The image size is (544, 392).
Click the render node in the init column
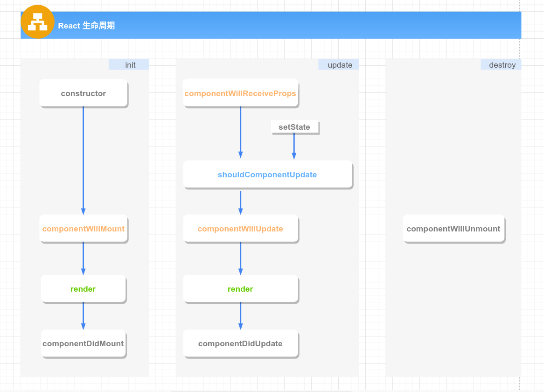[84, 289]
